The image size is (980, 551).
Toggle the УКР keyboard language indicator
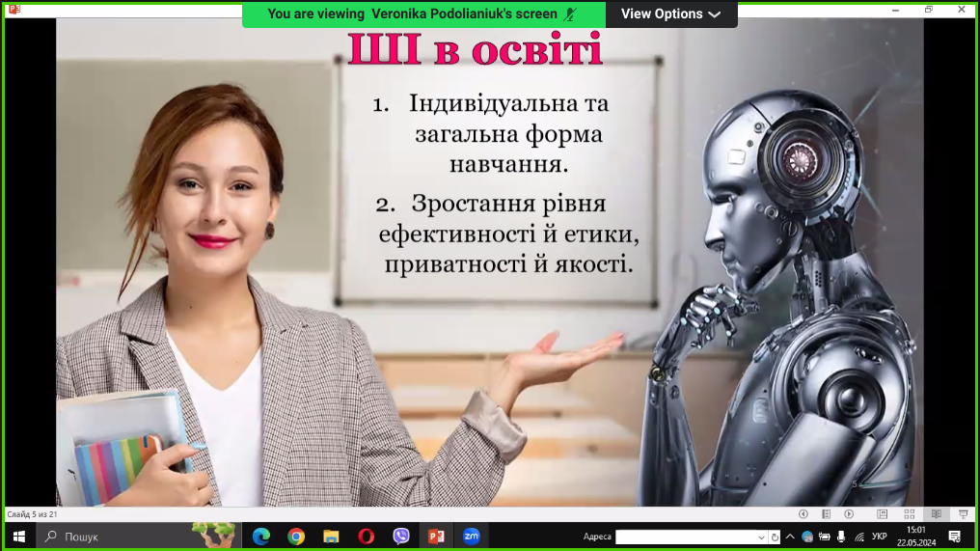(879, 537)
